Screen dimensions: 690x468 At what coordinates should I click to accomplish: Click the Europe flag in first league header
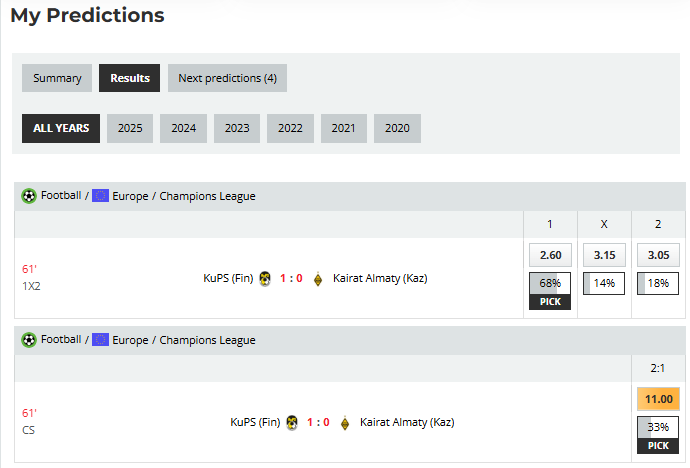100,196
